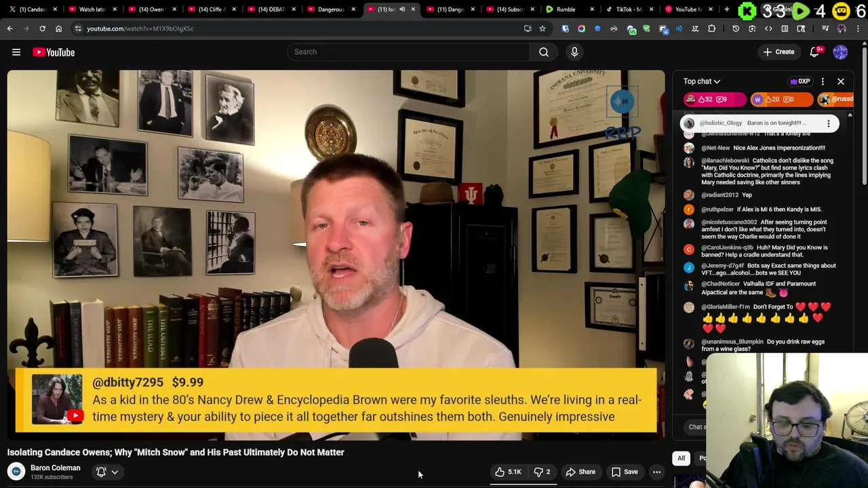Click @ilanachlebowski username in chat
The width and height of the screenshot is (868, 488).
coord(725,161)
